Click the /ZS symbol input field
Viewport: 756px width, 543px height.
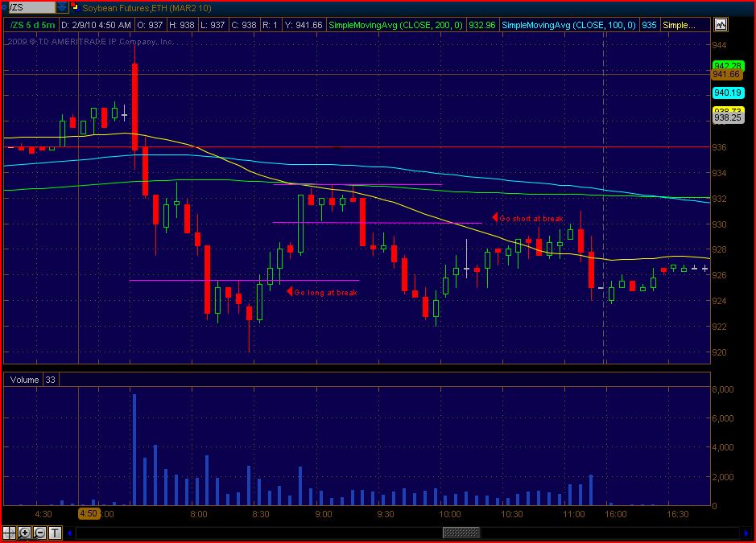click(32, 7)
